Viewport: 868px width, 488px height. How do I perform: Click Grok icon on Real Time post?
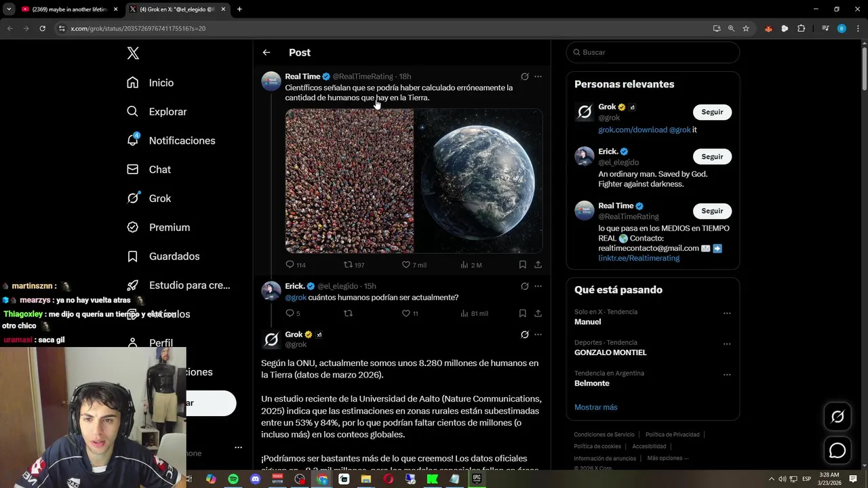[524, 77]
